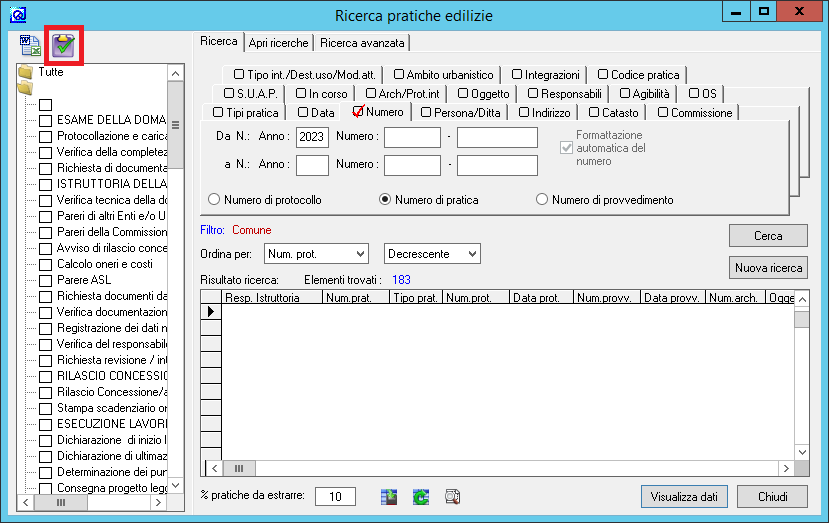Click the Nuova ricerca button
This screenshot has height=523, width=829.
[x=768, y=268]
